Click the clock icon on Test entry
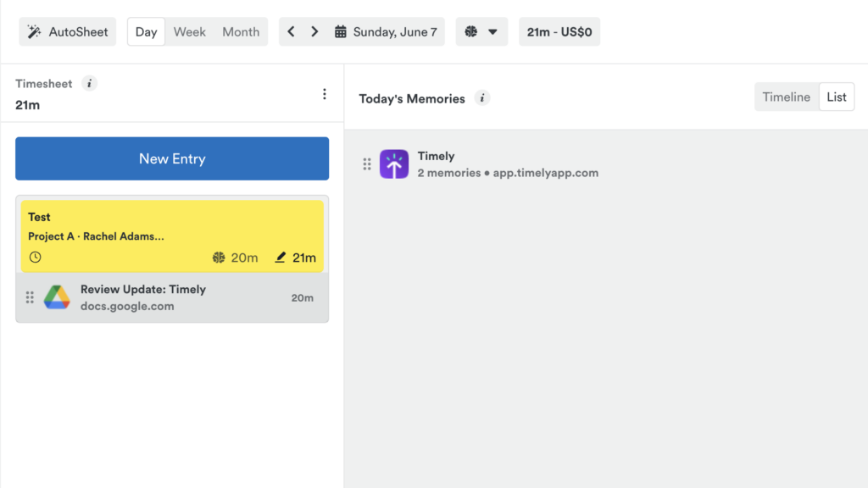The height and width of the screenshot is (488, 868). point(36,258)
